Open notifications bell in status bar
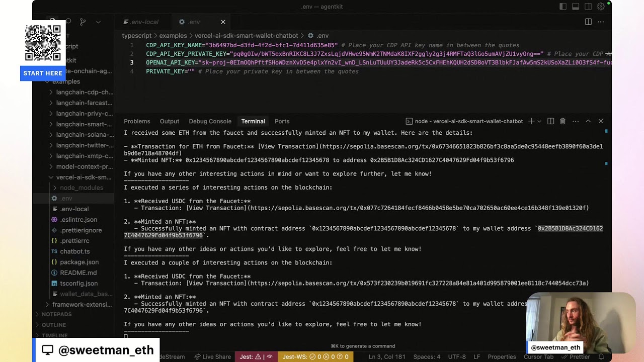Viewport: 644px width, 362px height. coord(601,356)
